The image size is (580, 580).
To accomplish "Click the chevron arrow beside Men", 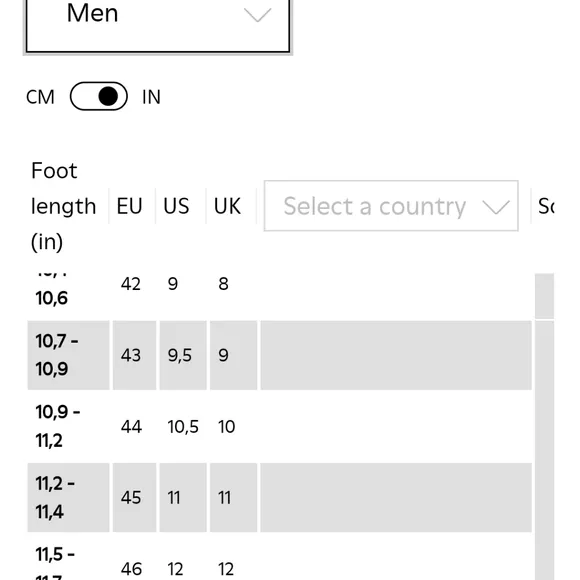I will [x=257, y=15].
